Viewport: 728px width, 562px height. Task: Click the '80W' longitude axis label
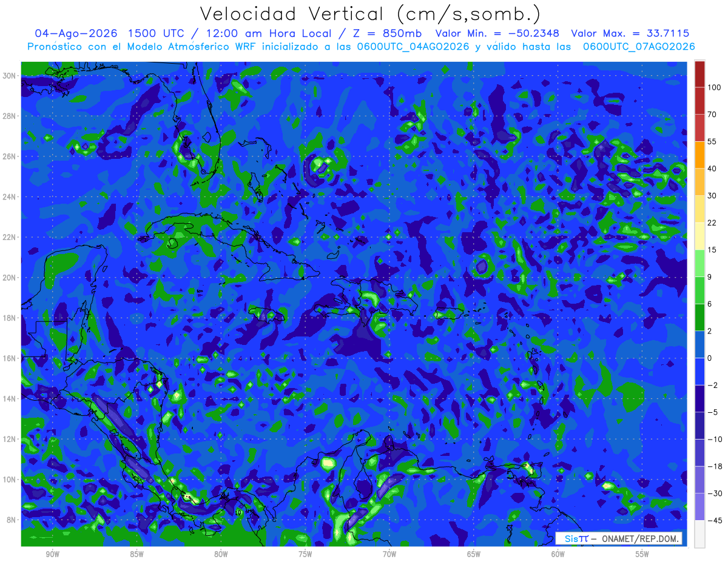pos(221,554)
